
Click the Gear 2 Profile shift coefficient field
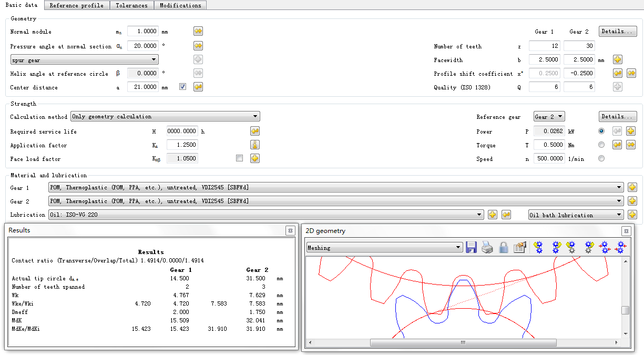(x=579, y=73)
